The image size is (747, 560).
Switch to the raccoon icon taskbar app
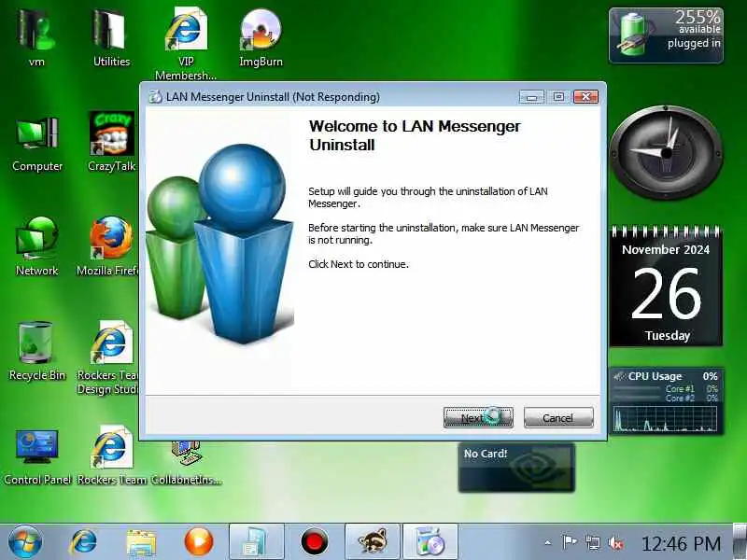click(373, 542)
